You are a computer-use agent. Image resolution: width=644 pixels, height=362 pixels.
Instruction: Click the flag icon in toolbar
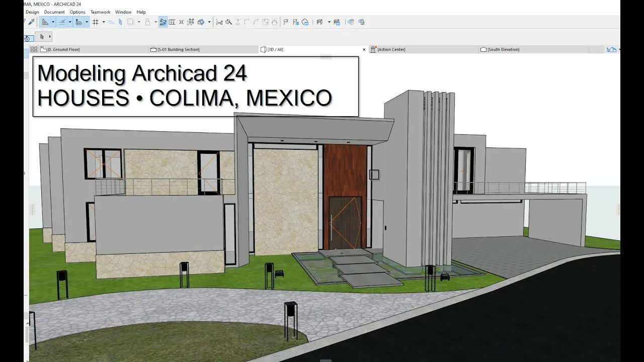(x=286, y=22)
